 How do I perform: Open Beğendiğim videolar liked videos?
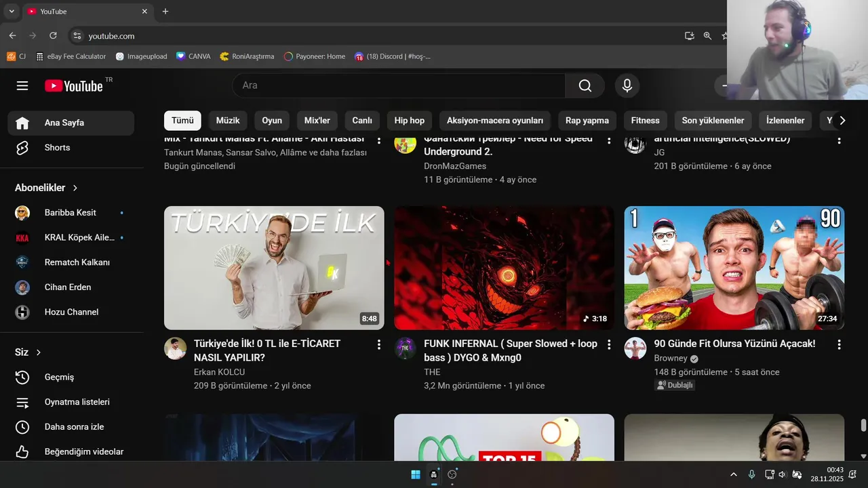tap(71, 451)
